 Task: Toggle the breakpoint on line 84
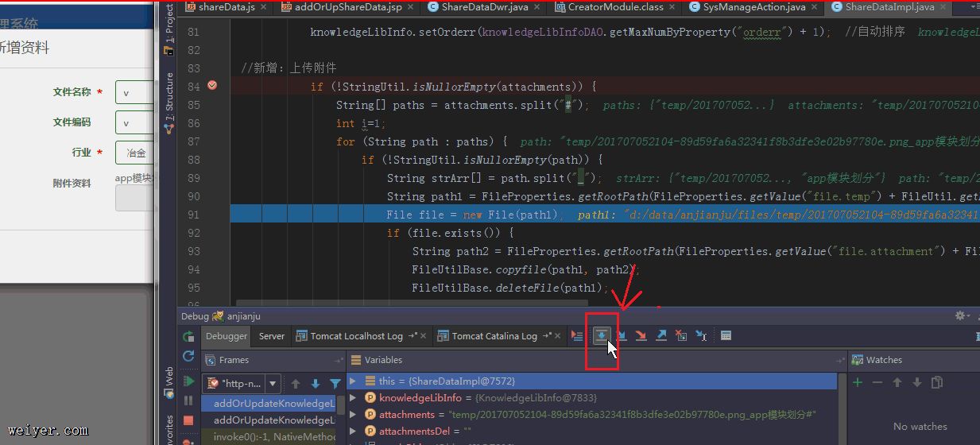(x=212, y=86)
